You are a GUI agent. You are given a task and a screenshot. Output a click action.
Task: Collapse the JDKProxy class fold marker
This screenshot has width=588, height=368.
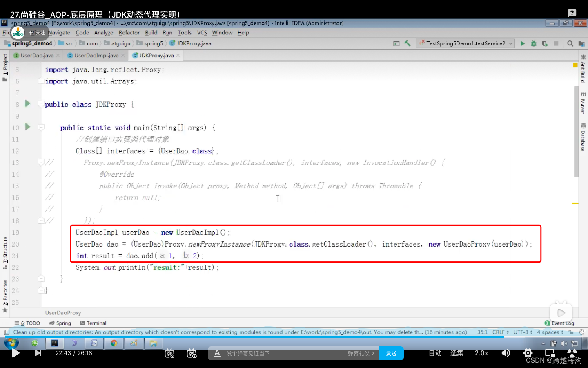[x=41, y=104]
